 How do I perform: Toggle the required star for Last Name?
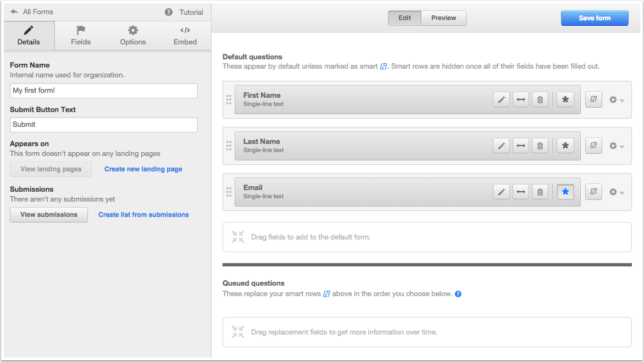(565, 146)
